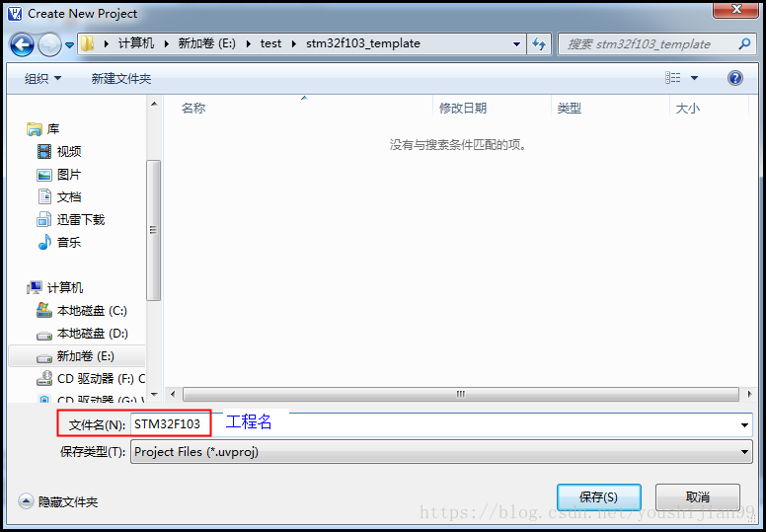Click the 文件名 field containing STM32F103
Viewport: 766px width, 532px height.
click(441, 424)
